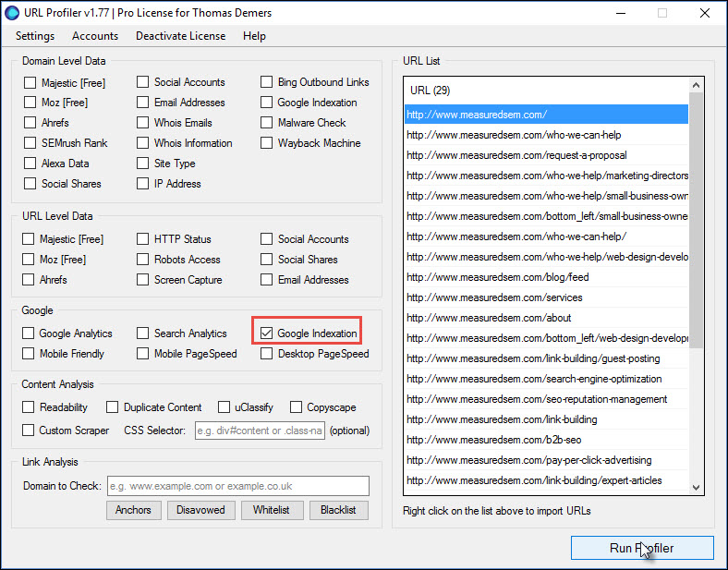728x570 pixels.
Task: Enable the Malware Check option
Action: pos(266,123)
